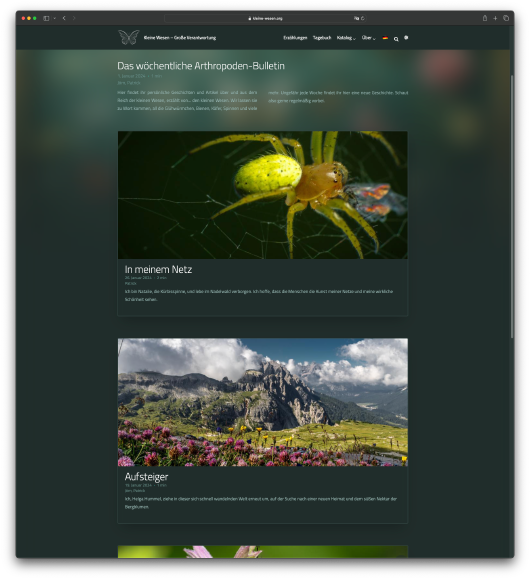Open the Tagebuch menu item
This screenshot has width=530, height=579.
coord(322,38)
